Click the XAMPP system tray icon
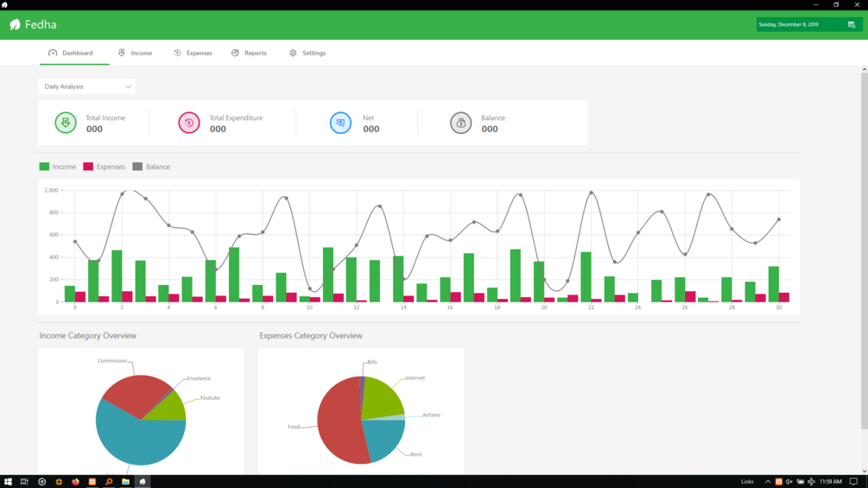 [779, 481]
